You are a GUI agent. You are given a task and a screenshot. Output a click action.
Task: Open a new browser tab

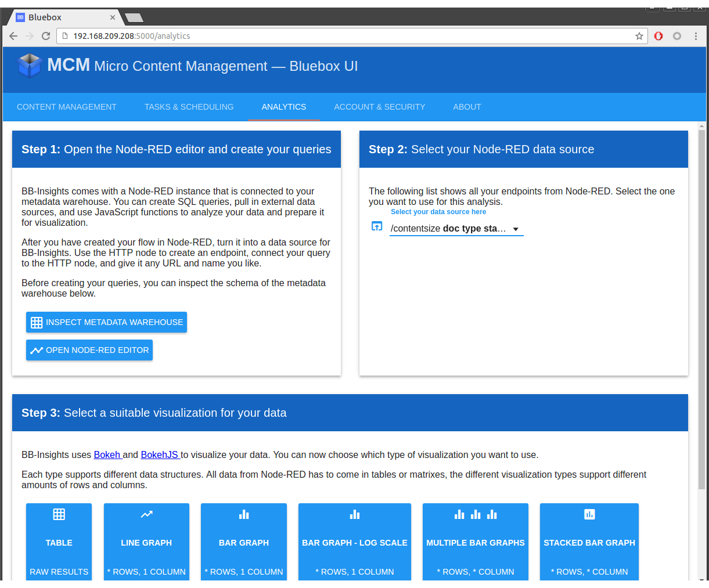tap(134, 18)
